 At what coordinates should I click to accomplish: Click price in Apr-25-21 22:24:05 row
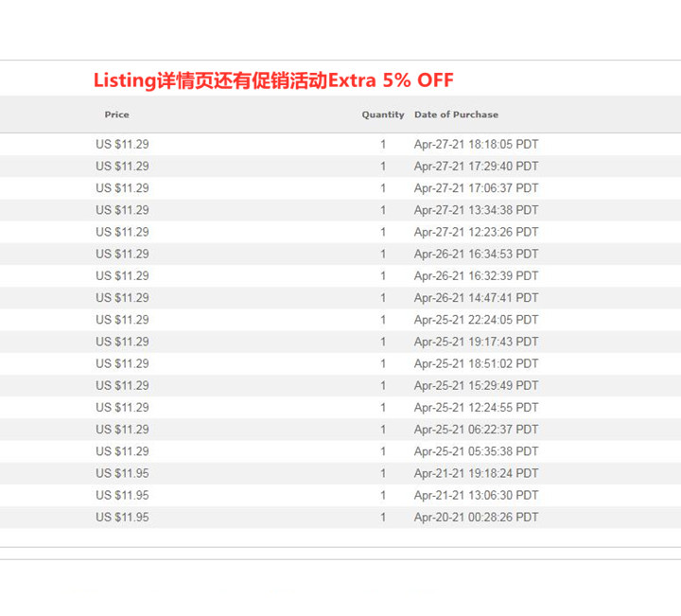(x=122, y=320)
